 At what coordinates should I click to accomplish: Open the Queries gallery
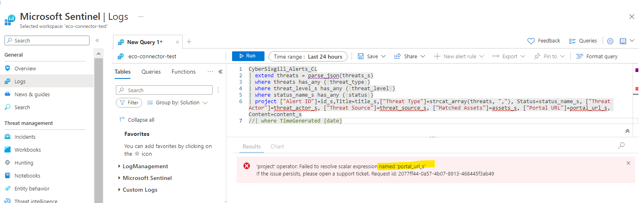[583, 41]
